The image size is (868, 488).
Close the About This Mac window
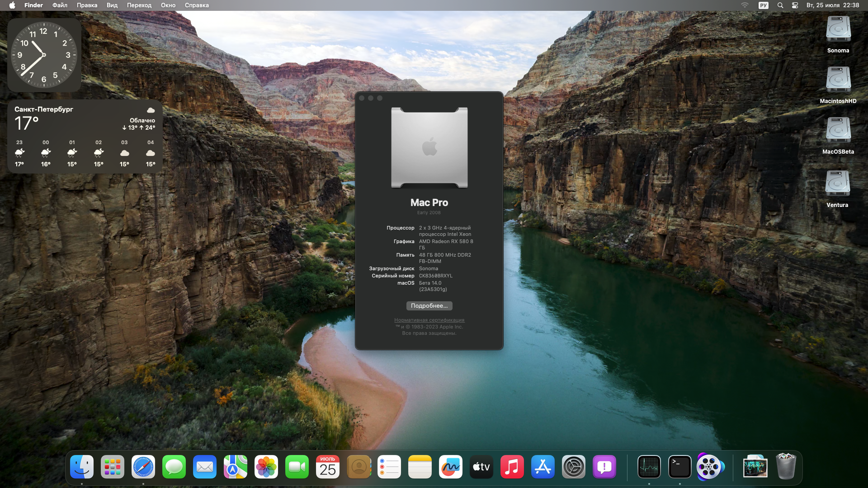point(362,98)
